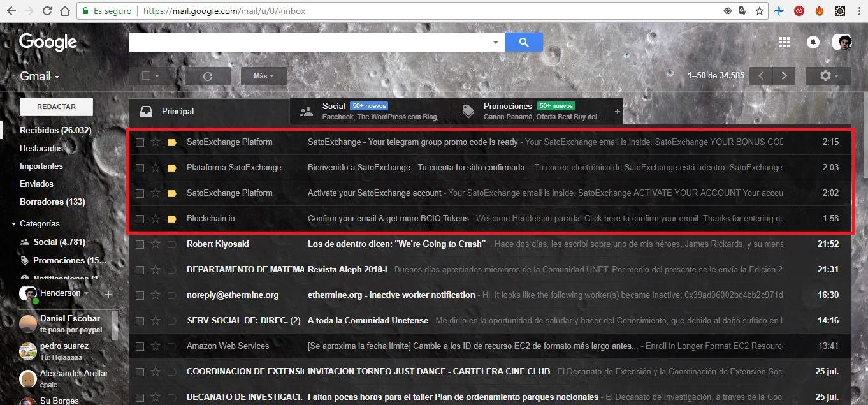This screenshot has height=405, width=868.
Task: Open Enviados folder
Action: point(36,184)
